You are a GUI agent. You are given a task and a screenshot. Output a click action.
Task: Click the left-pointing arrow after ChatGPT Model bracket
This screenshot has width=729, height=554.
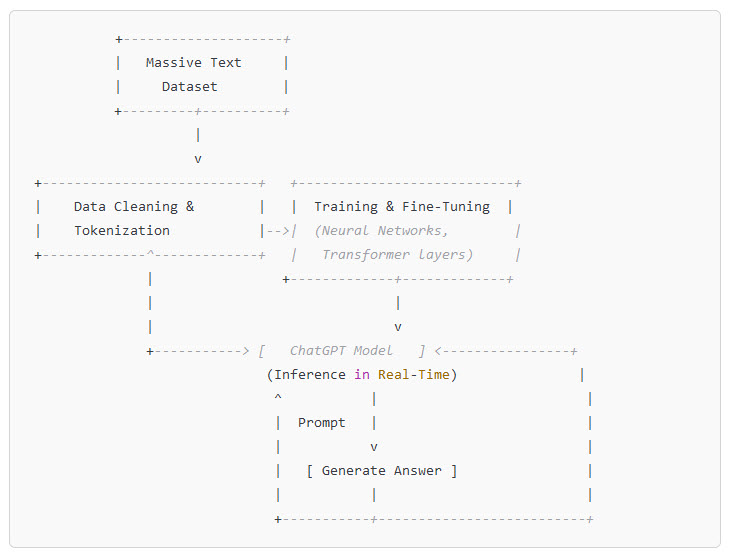[x=438, y=351]
